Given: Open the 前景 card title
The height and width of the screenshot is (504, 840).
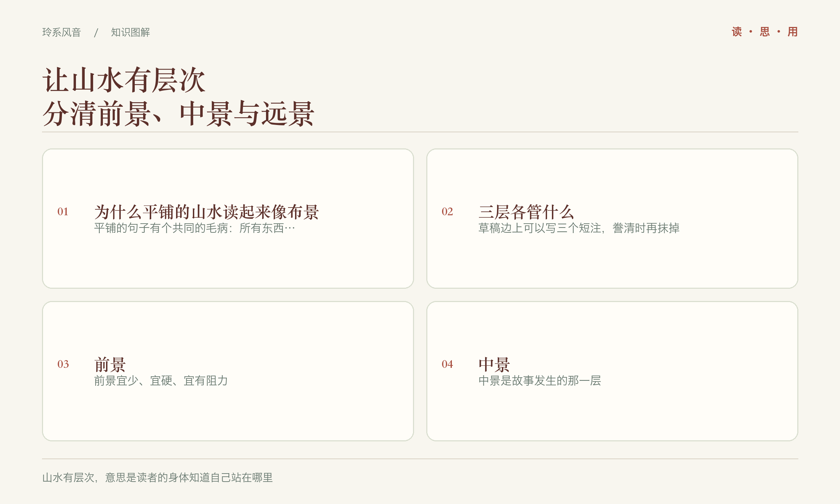Looking at the screenshot, I should [110, 365].
